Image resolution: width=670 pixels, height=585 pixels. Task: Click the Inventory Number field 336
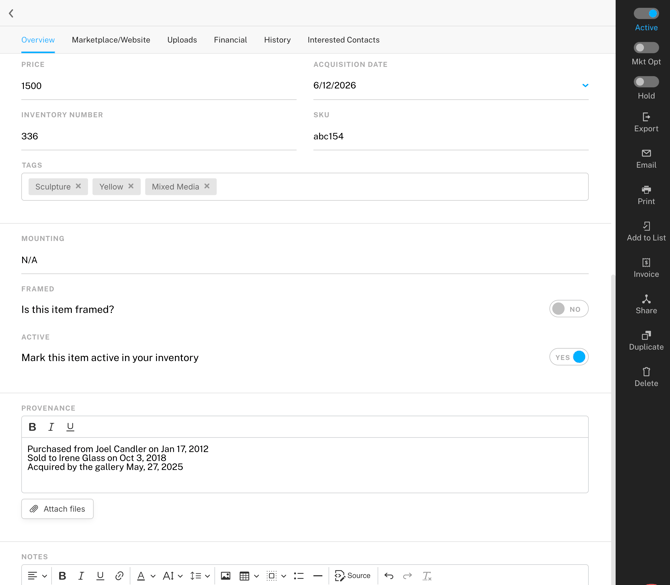pos(159,136)
